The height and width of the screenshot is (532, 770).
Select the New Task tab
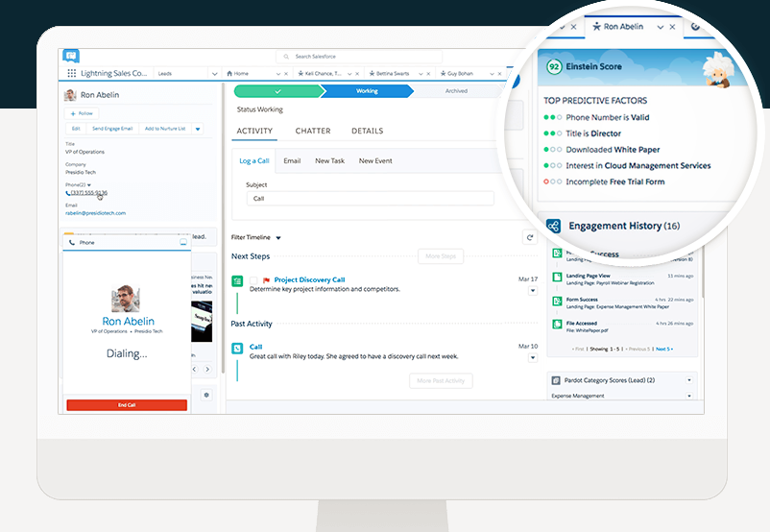pyautogui.click(x=329, y=161)
